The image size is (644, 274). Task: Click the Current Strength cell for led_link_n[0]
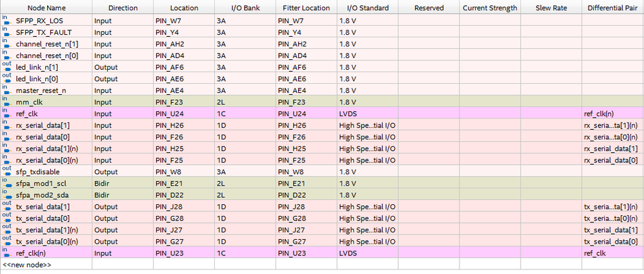click(x=489, y=79)
